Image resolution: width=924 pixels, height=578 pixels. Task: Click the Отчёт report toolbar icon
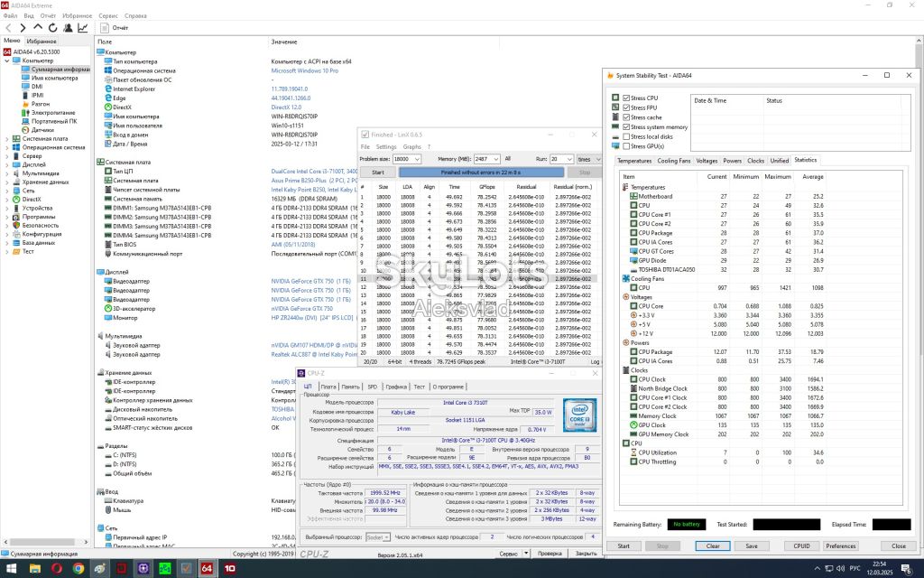point(105,28)
